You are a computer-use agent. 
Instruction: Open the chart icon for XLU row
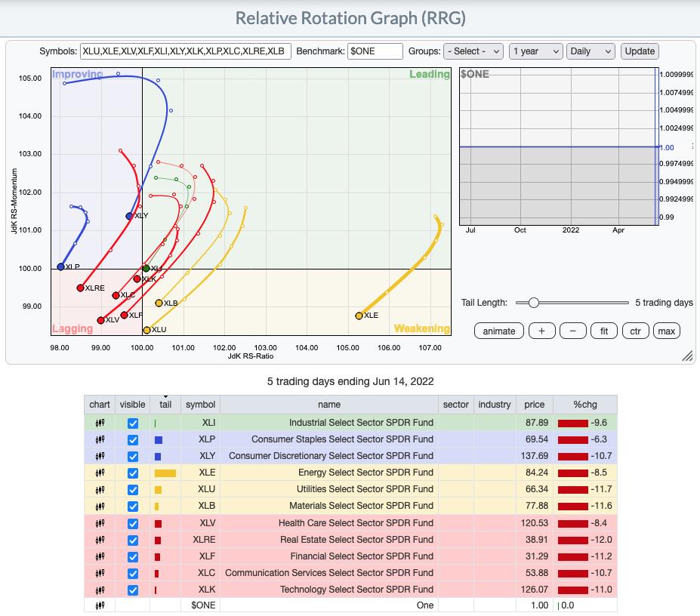[x=100, y=490]
